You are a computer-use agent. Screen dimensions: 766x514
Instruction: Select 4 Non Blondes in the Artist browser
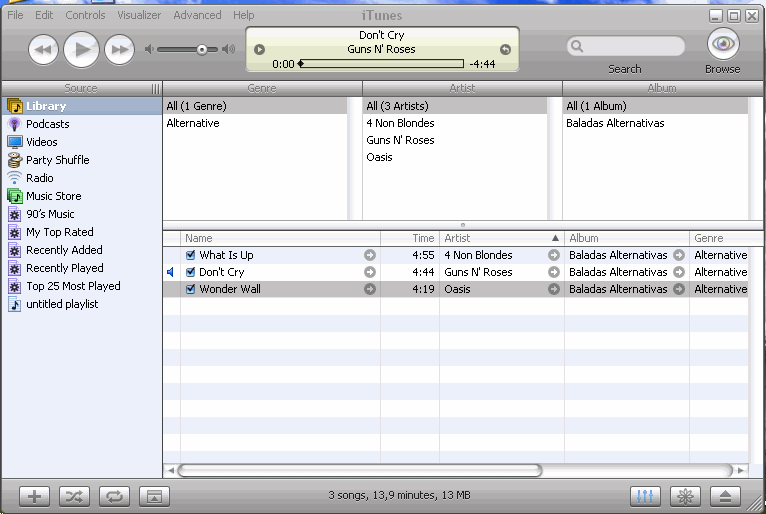(455, 123)
